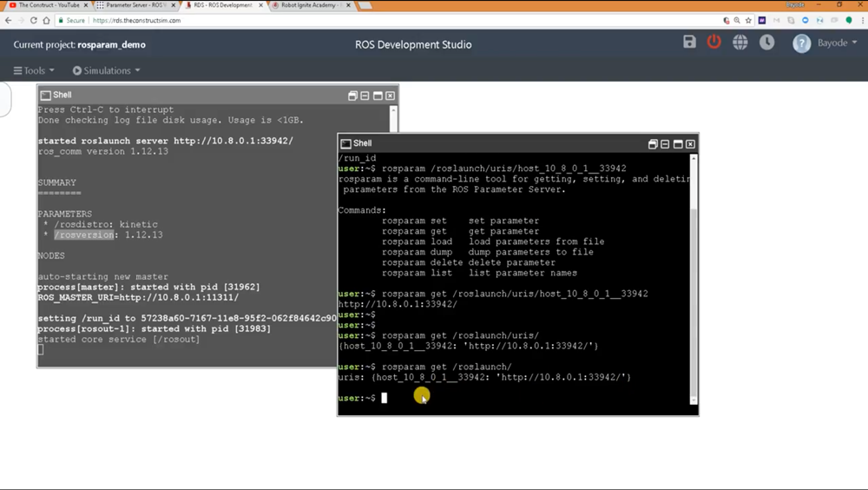
Task: Click the terminal prompt cursor in front Shell
Action: [x=385, y=398]
